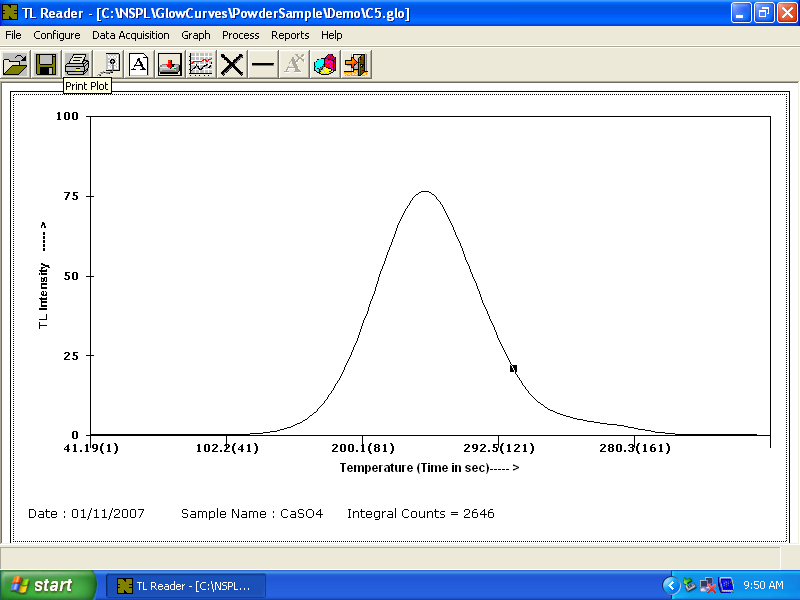This screenshot has width=800, height=600.
Task: Click the text annotation 'A' toolbar icon
Action: pos(139,65)
